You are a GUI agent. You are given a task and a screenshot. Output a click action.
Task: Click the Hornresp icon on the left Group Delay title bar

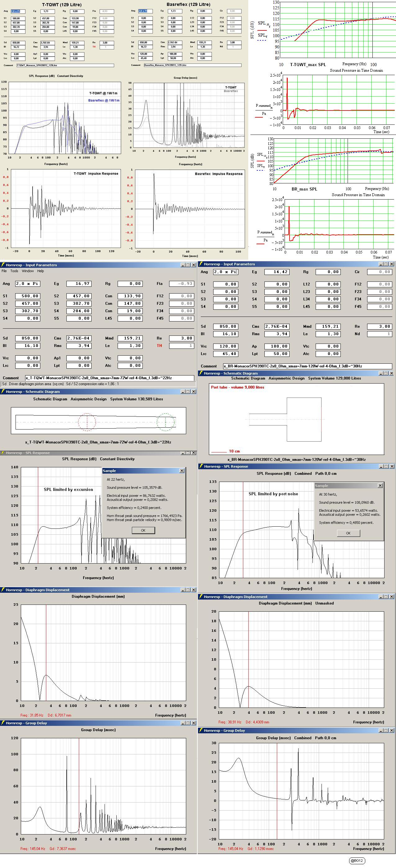[x=3, y=723]
